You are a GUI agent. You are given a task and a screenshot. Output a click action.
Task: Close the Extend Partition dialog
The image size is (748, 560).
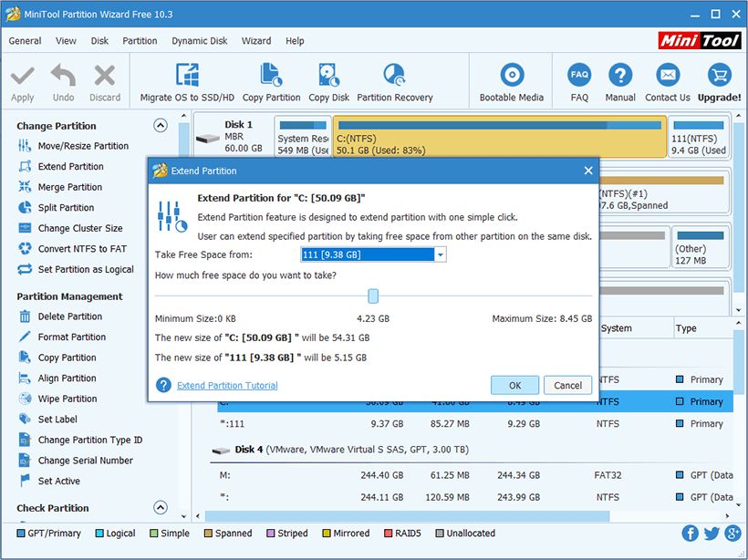588,171
